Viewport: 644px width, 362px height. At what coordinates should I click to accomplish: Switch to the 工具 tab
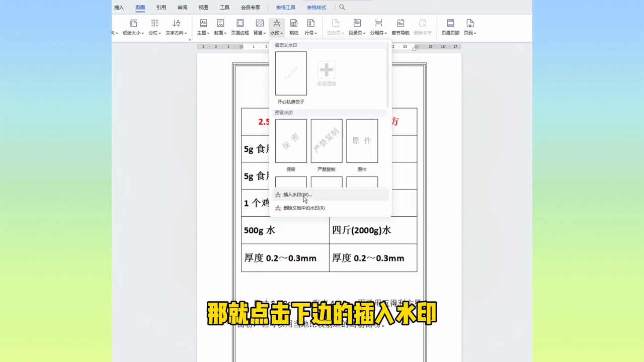pyautogui.click(x=224, y=8)
